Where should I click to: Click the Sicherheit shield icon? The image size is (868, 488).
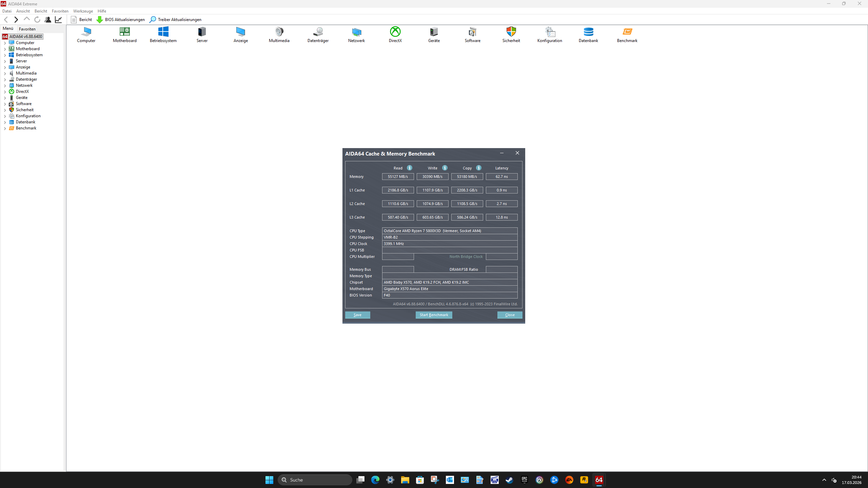511,34
